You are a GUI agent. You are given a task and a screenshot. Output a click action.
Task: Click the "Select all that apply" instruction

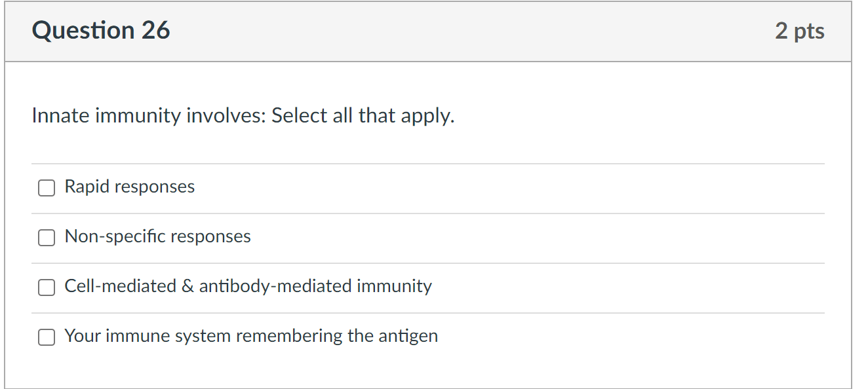[x=363, y=116]
